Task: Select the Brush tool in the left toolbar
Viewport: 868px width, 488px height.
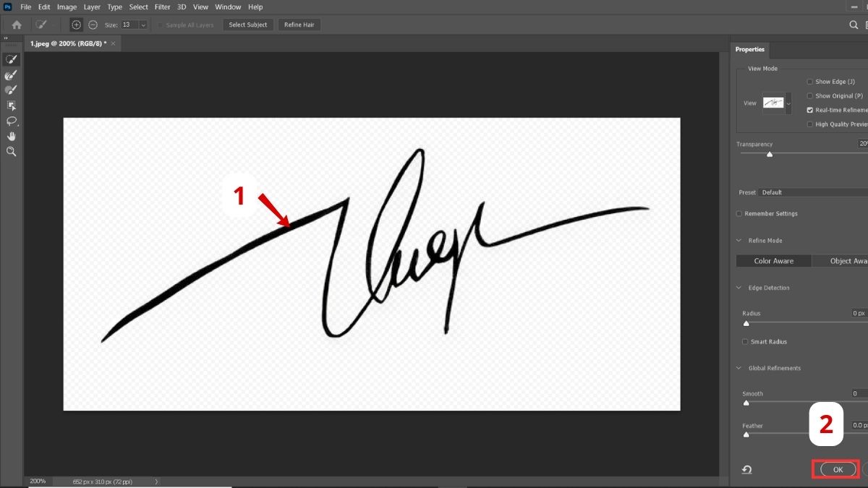Action: [10, 90]
